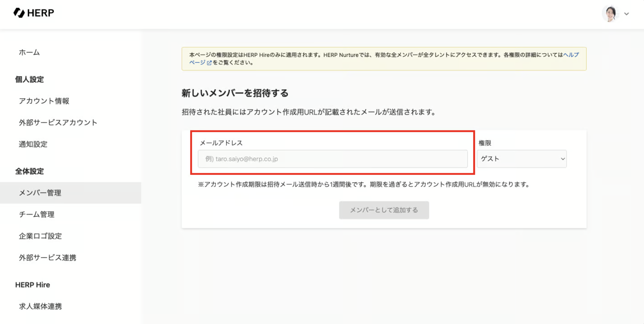Select 外部サービスアカウント in sidebar
This screenshot has width=644, height=324.
[x=58, y=123]
